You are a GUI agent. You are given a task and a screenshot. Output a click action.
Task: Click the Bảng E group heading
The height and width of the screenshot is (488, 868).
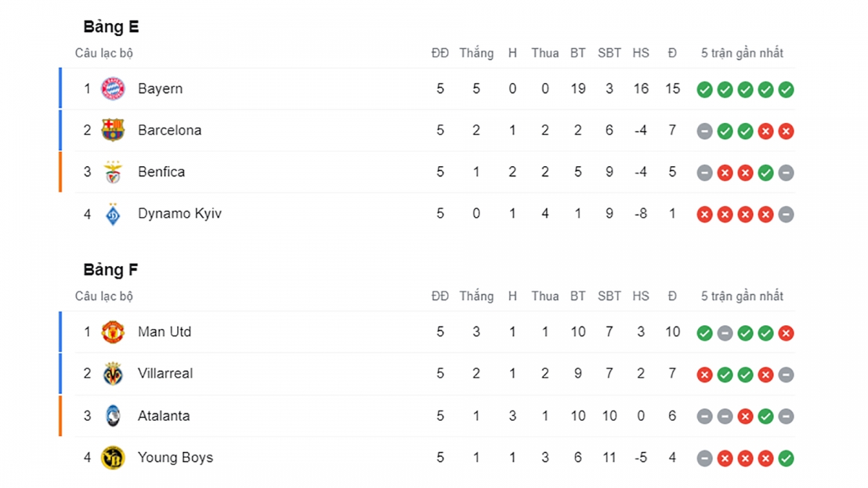pos(111,27)
